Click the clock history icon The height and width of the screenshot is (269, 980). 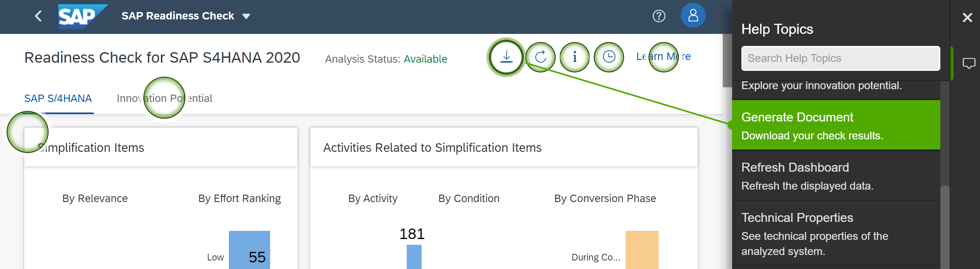tap(609, 57)
